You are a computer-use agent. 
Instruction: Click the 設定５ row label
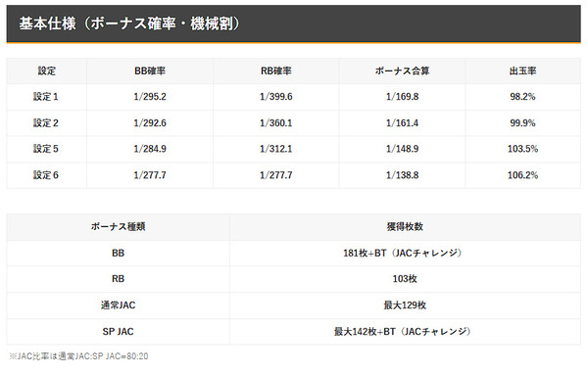click(46, 149)
